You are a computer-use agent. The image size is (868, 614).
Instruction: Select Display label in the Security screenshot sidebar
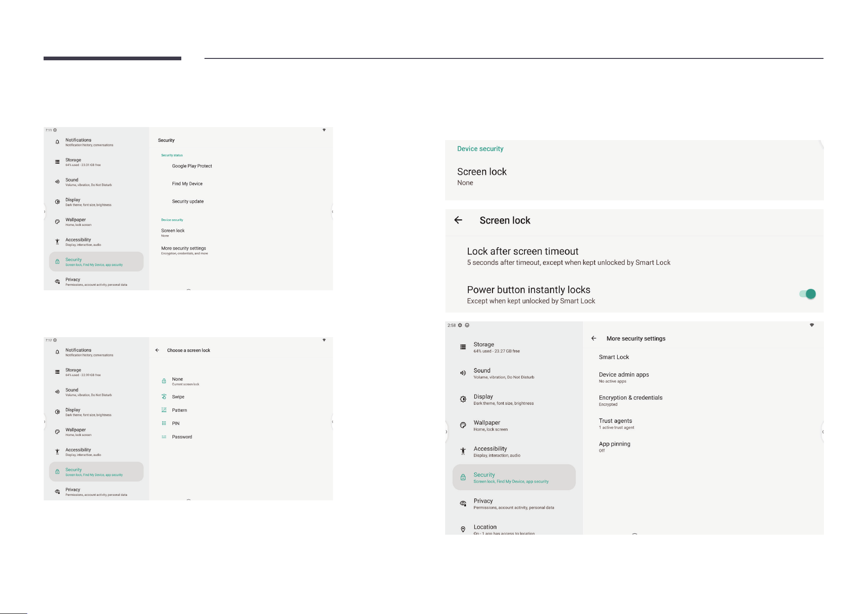coord(73,200)
